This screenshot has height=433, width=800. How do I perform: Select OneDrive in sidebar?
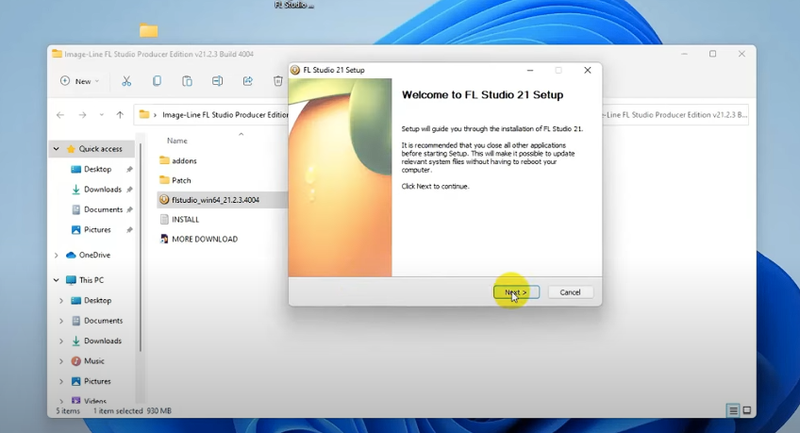(x=94, y=255)
